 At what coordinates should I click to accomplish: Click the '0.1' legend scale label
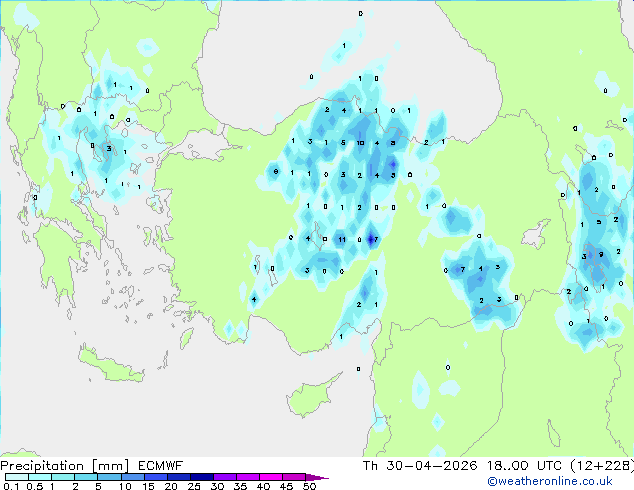click(x=11, y=486)
